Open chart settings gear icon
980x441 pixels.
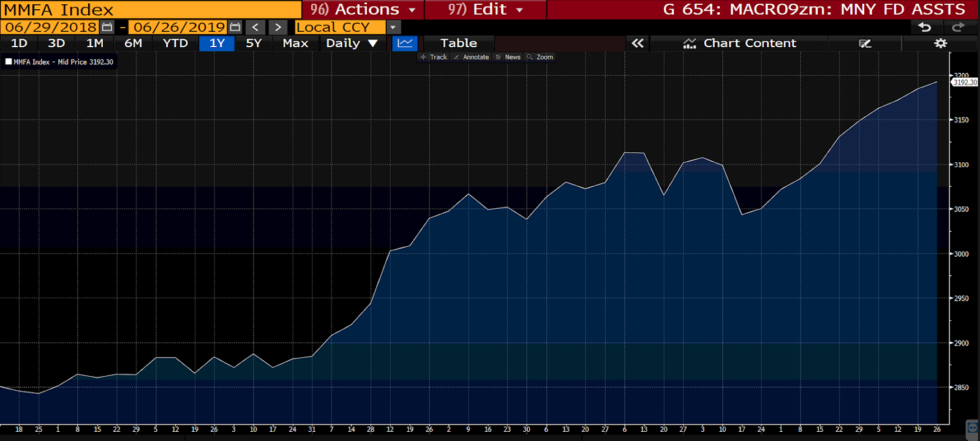coord(940,43)
